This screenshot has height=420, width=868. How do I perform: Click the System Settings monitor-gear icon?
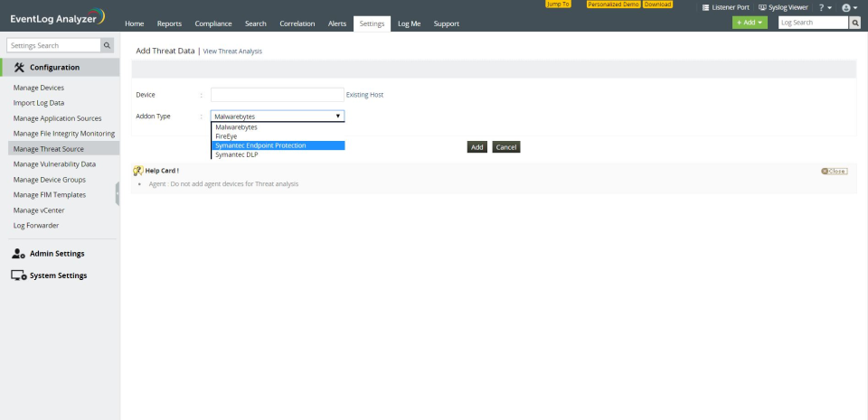[19, 275]
